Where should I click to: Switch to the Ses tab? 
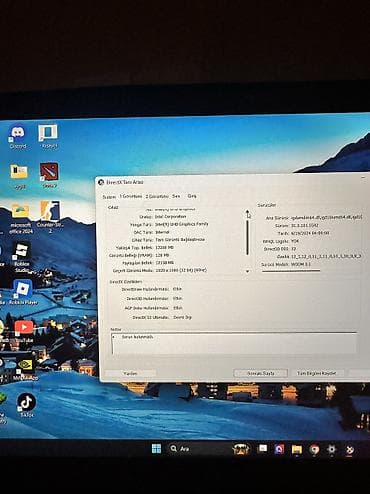[176, 196]
